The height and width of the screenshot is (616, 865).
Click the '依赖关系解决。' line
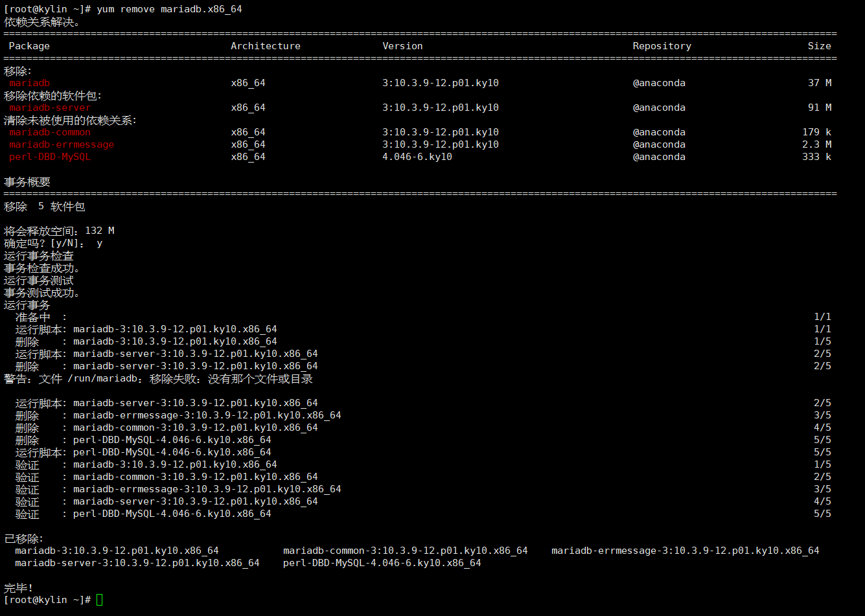coord(42,21)
